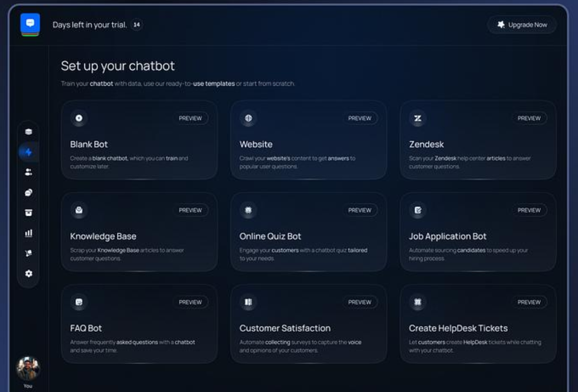Select the Blank Bot title
The image size is (578, 392).
point(89,145)
